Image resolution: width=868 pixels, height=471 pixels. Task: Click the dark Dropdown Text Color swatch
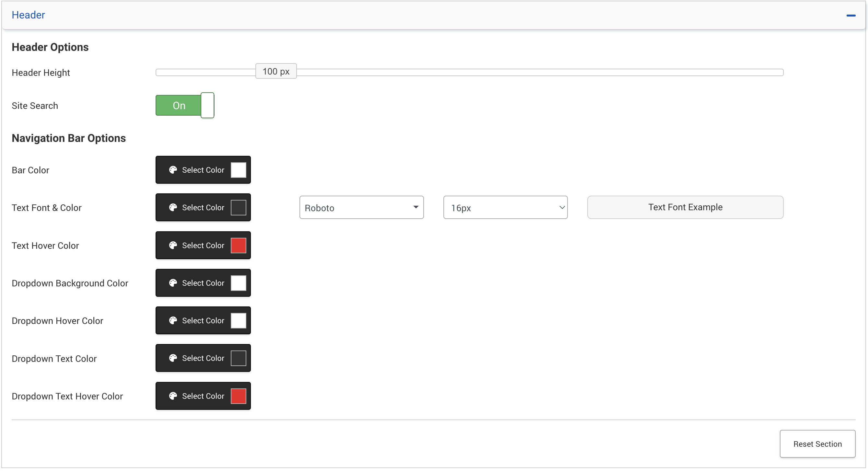[239, 359]
